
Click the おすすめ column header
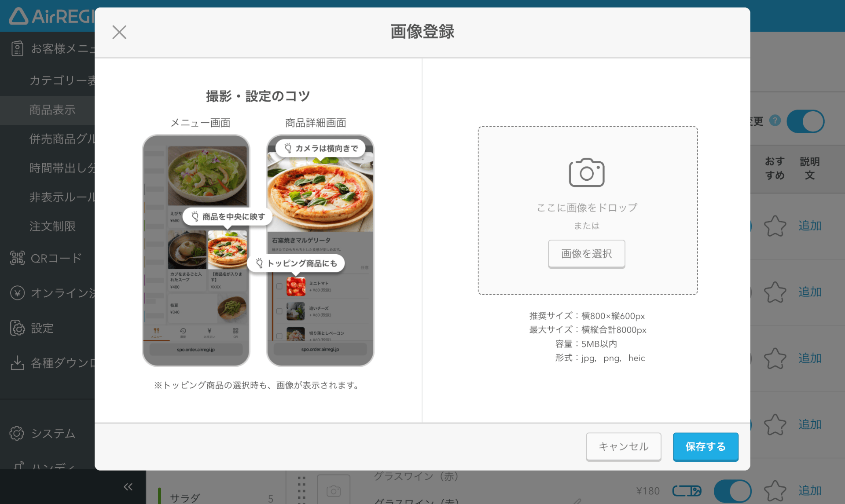(775, 168)
